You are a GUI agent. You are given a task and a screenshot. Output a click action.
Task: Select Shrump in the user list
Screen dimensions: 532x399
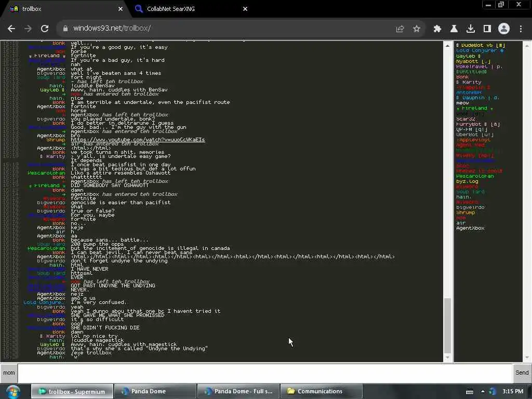pyautogui.click(x=465, y=212)
